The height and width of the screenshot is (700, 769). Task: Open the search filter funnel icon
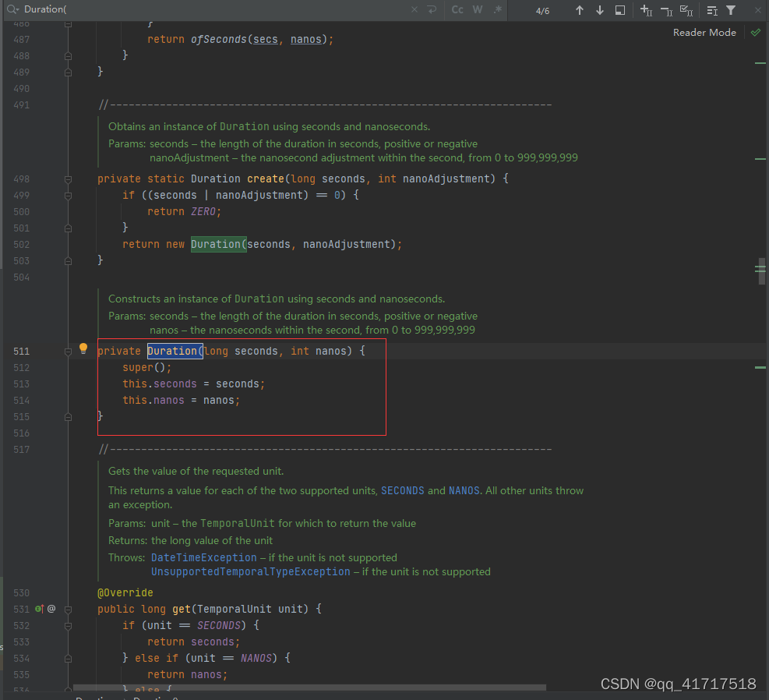pos(731,10)
